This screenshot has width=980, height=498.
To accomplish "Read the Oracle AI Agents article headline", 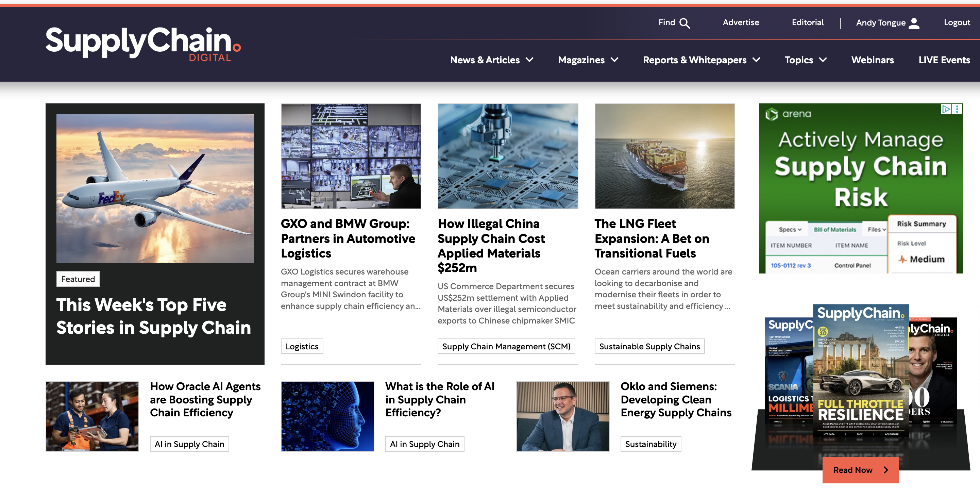I will (205, 399).
